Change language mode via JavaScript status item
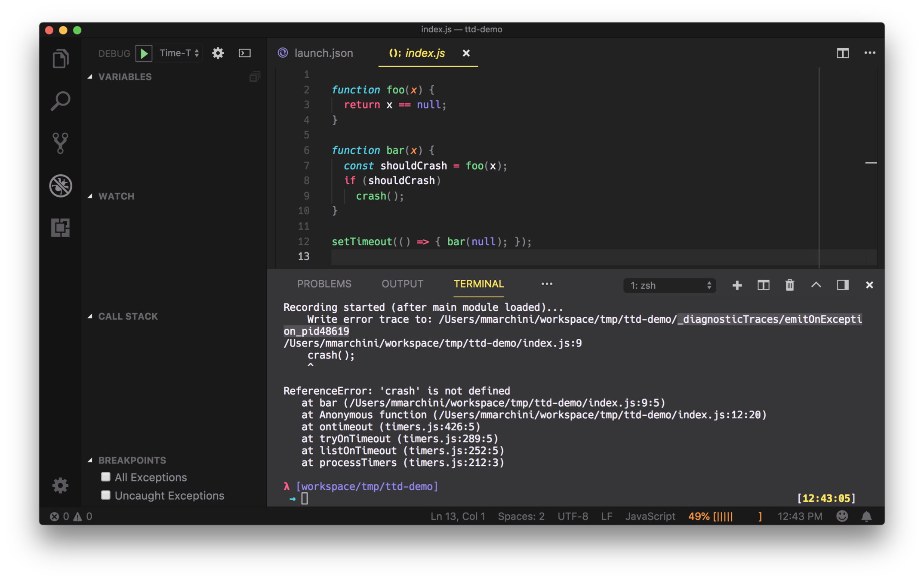The height and width of the screenshot is (581, 924). 650,516
